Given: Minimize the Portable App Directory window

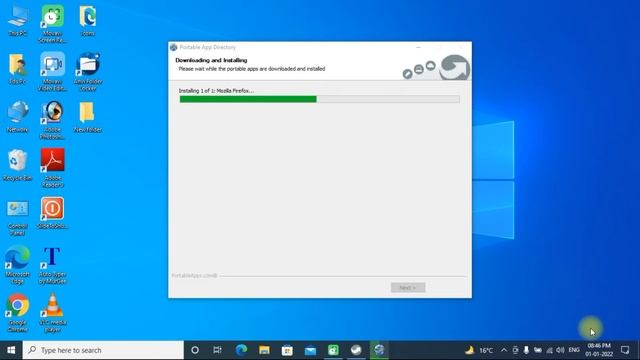Looking at the screenshot, I should click(x=418, y=47).
